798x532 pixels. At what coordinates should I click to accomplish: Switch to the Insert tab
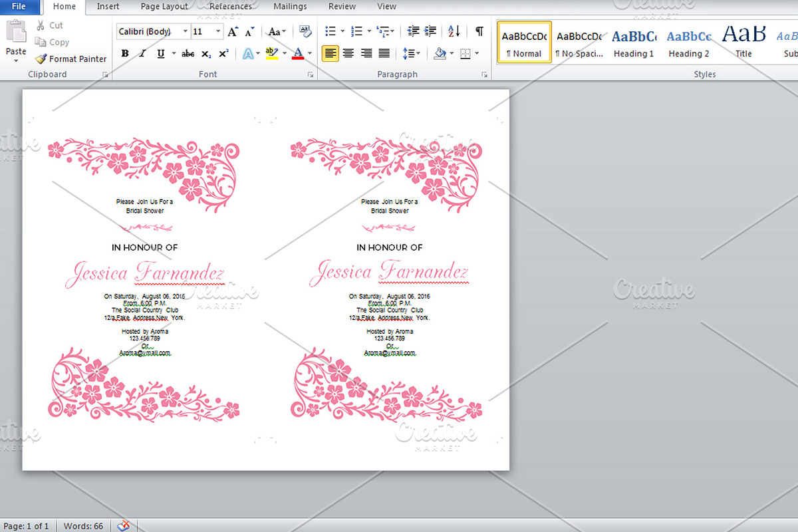coord(108,7)
